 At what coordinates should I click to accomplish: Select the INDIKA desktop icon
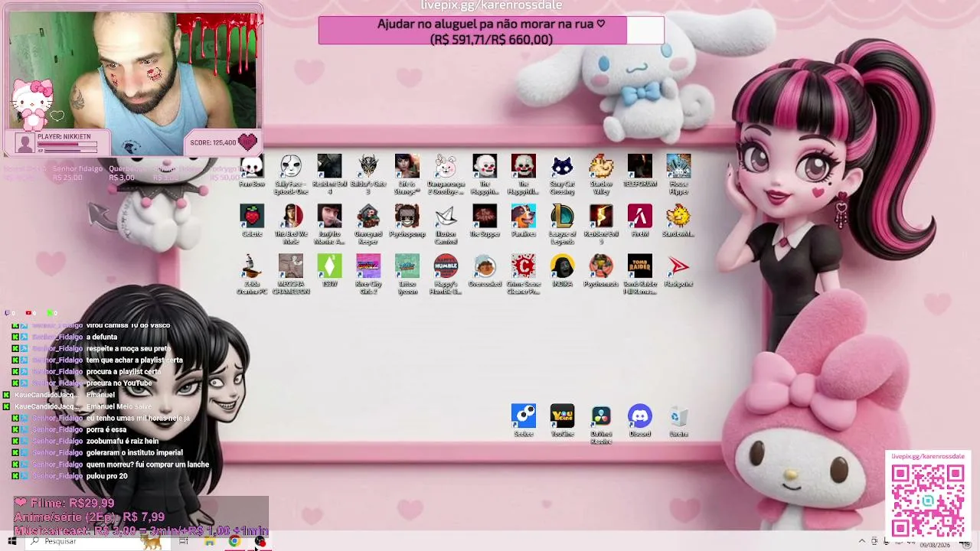pyautogui.click(x=562, y=271)
